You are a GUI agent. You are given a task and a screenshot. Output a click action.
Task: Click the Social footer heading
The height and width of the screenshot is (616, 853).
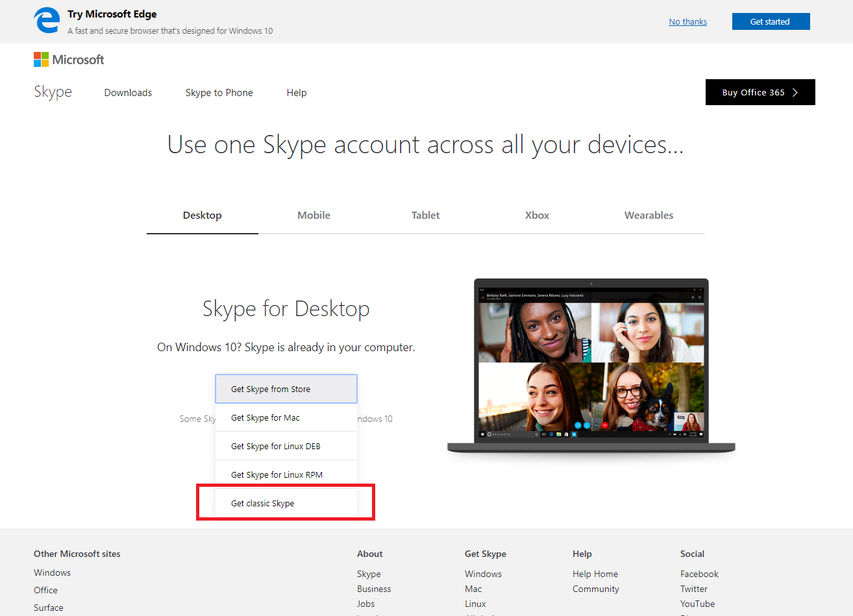pyautogui.click(x=692, y=554)
